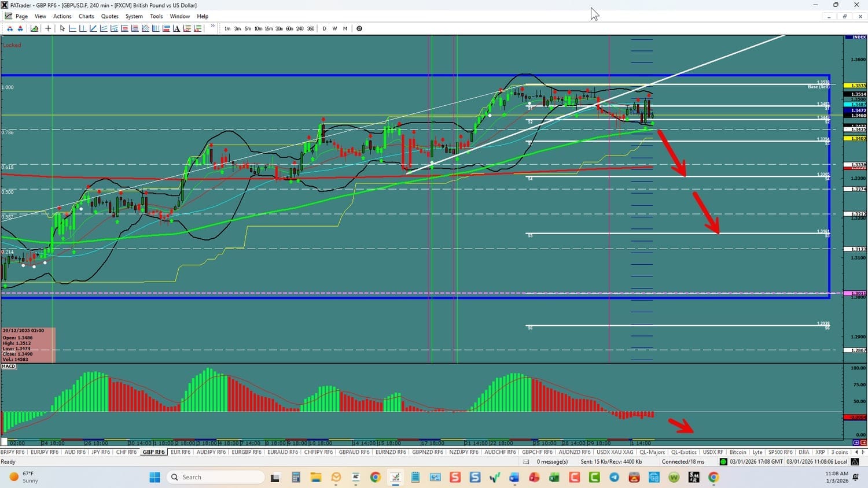Switch chart to 240 minute timeframe
This screenshot has width=868, height=488.
pos(300,28)
